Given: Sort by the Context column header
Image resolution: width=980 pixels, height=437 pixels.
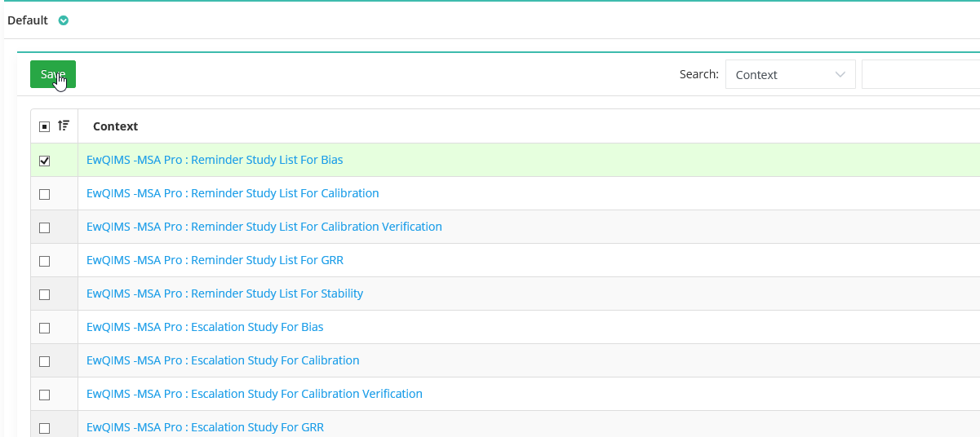Looking at the screenshot, I should [115, 126].
